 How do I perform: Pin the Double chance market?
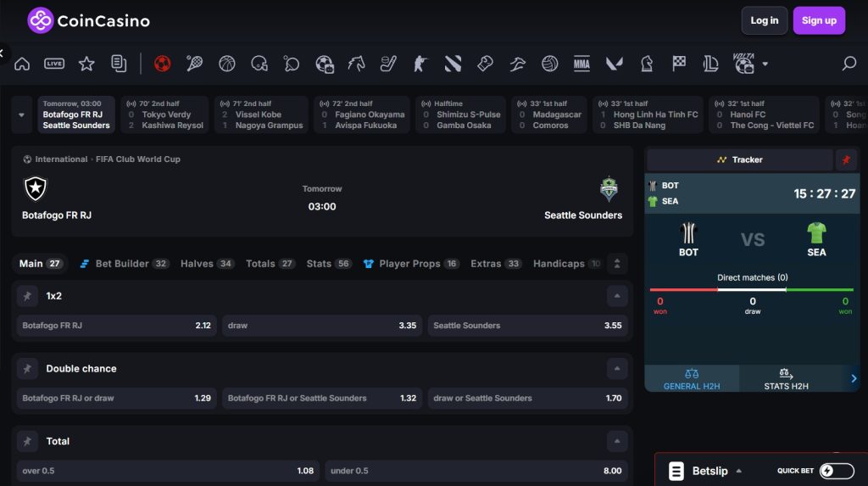tap(27, 368)
